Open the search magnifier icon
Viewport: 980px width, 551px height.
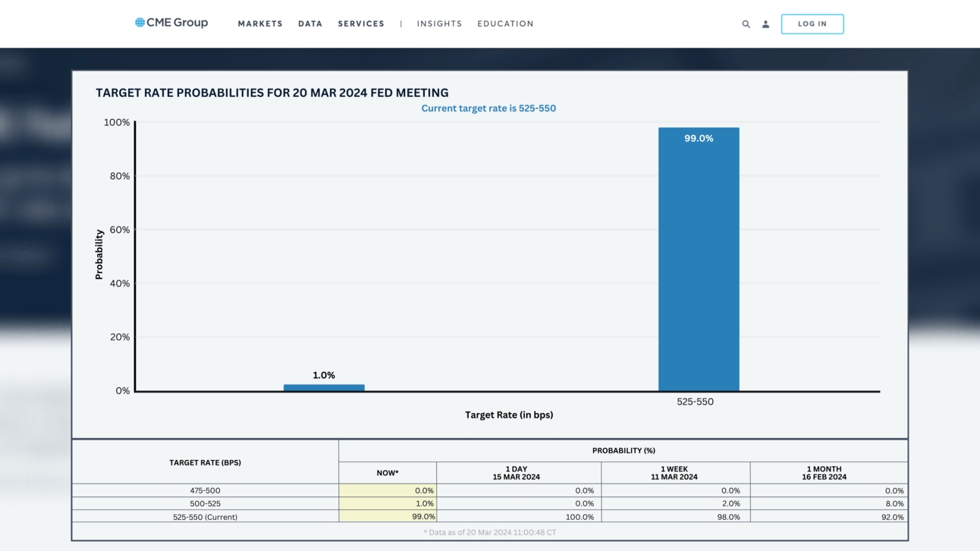point(746,24)
